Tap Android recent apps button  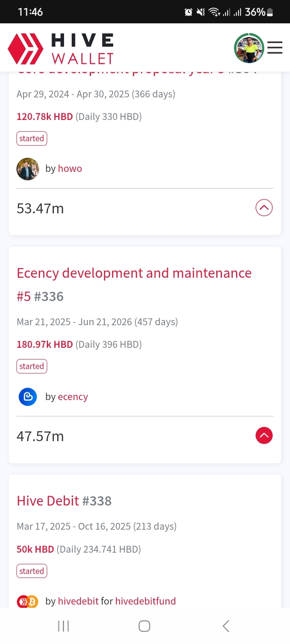64,626
